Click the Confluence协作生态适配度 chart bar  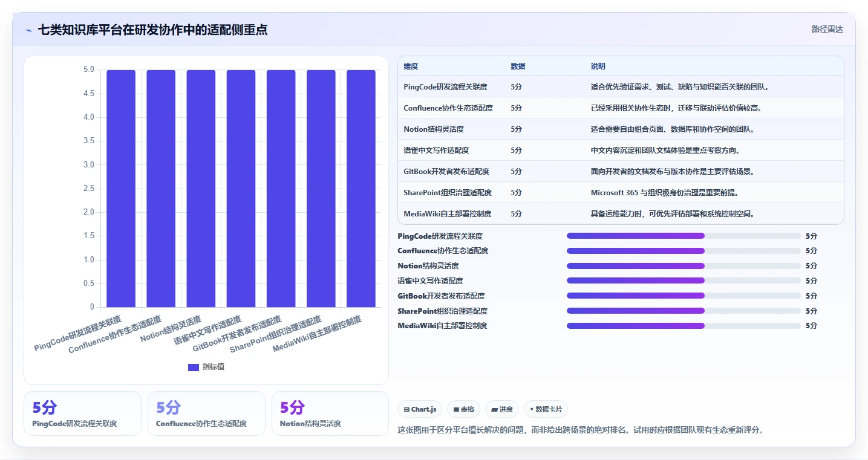pos(161,189)
